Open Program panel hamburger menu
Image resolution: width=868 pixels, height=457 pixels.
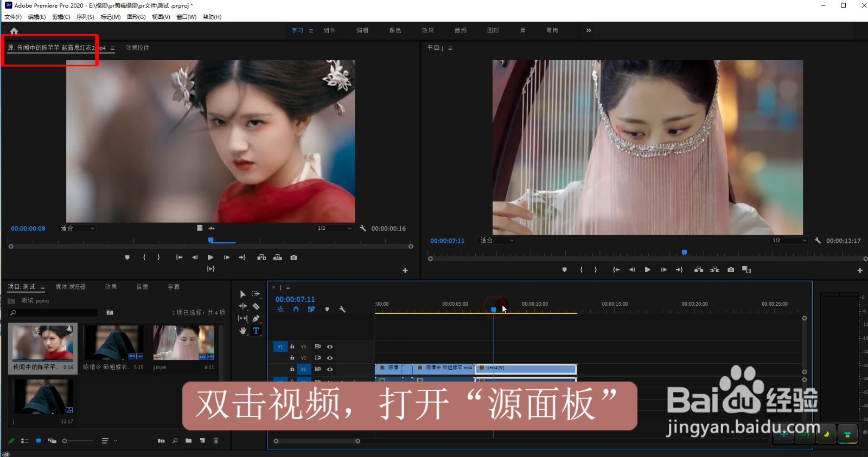(450, 48)
